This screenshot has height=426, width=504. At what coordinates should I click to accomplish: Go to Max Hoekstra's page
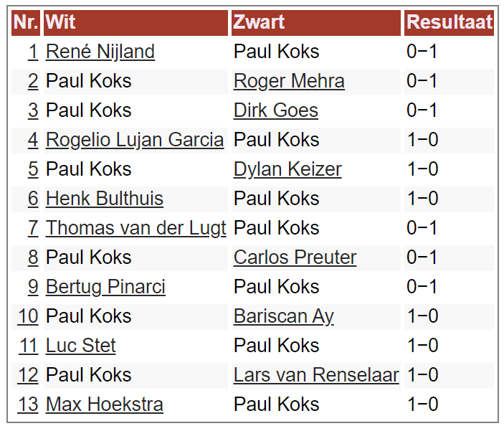pos(104,404)
